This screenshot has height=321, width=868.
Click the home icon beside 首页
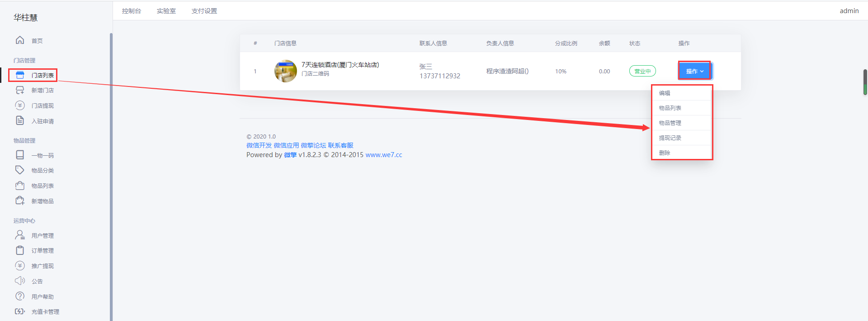pyautogui.click(x=20, y=40)
